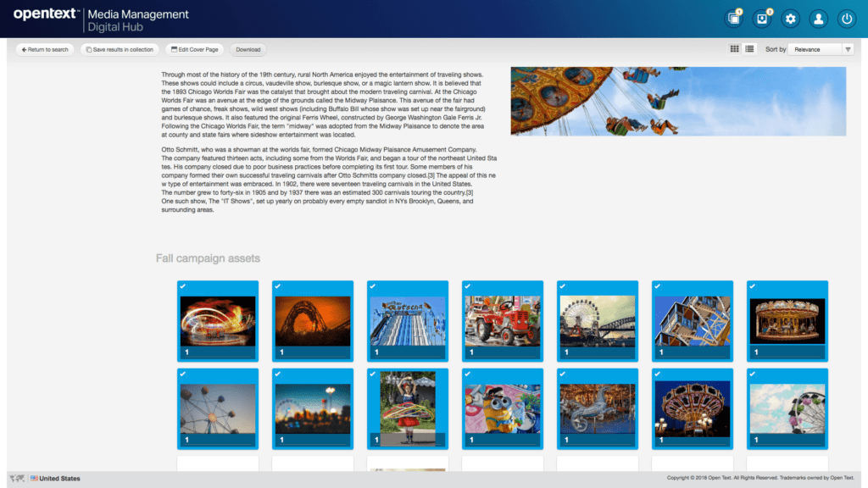Open the swing ride banner image
This screenshot has height=488, width=868.
tap(678, 101)
